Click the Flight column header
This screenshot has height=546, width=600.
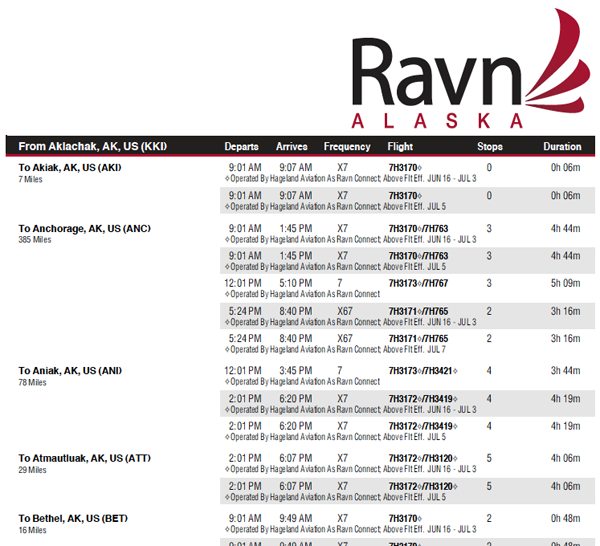[400, 147]
